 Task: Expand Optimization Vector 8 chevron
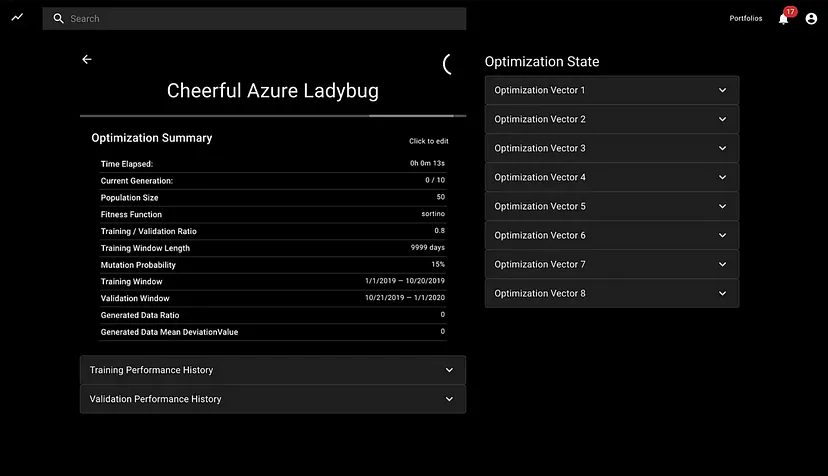(722, 293)
